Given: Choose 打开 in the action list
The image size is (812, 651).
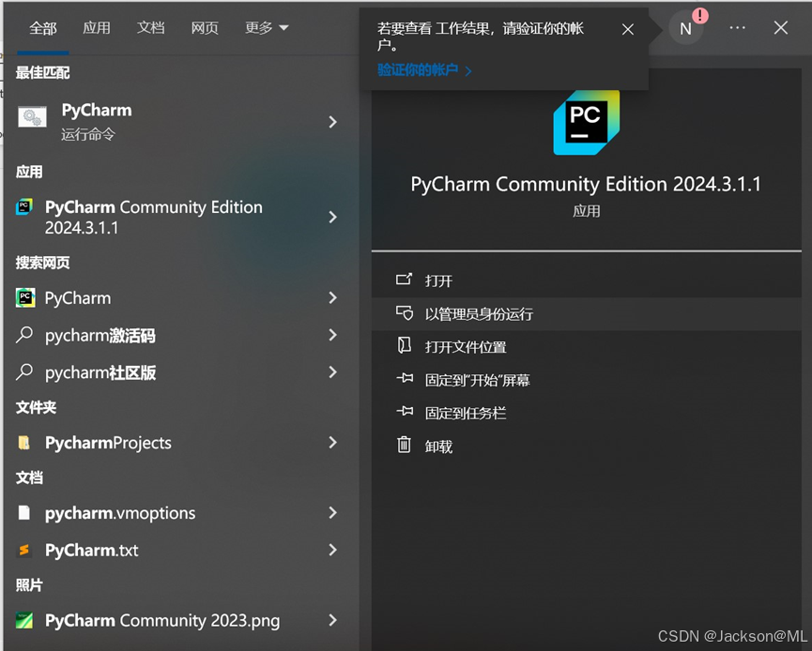Looking at the screenshot, I should pyautogui.click(x=586, y=280).
